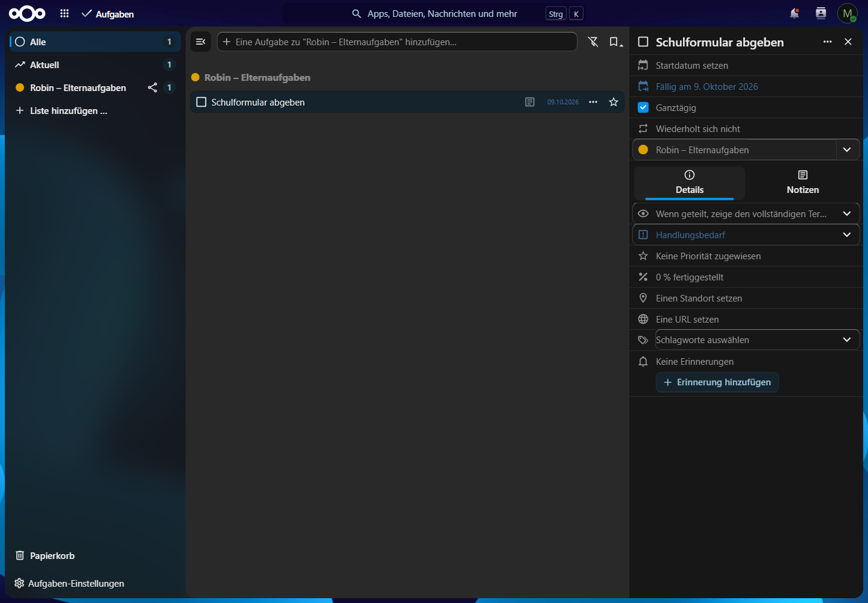Mark task complete via sidebar title checkbox
The width and height of the screenshot is (868, 603).
click(x=643, y=42)
